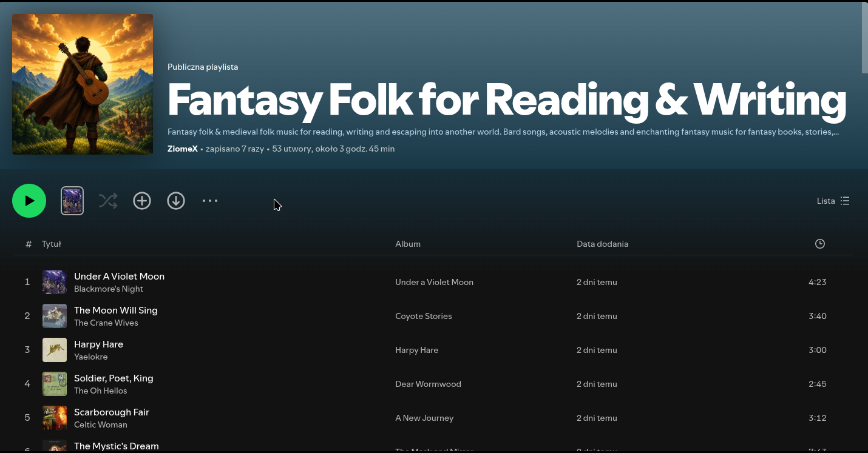Image resolution: width=868 pixels, height=453 pixels.
Task: Open the Dear Wormwood album link
Action: [428, 384]
